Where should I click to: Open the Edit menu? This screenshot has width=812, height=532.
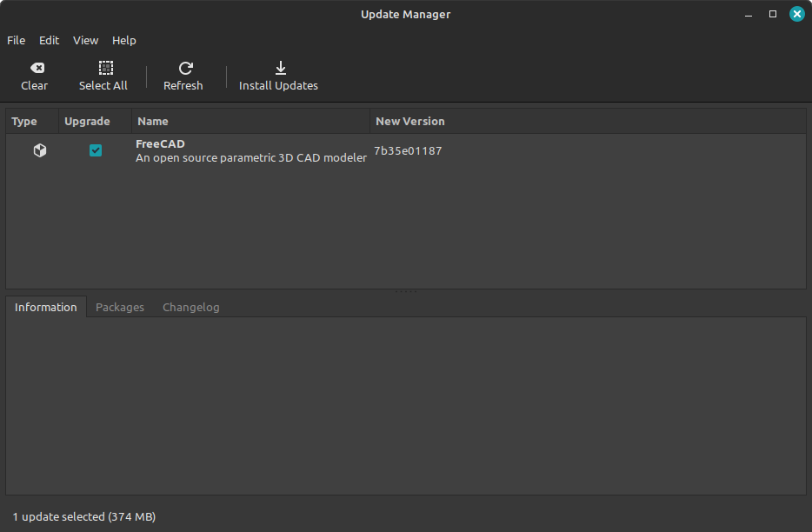click(x=50, y=40)
